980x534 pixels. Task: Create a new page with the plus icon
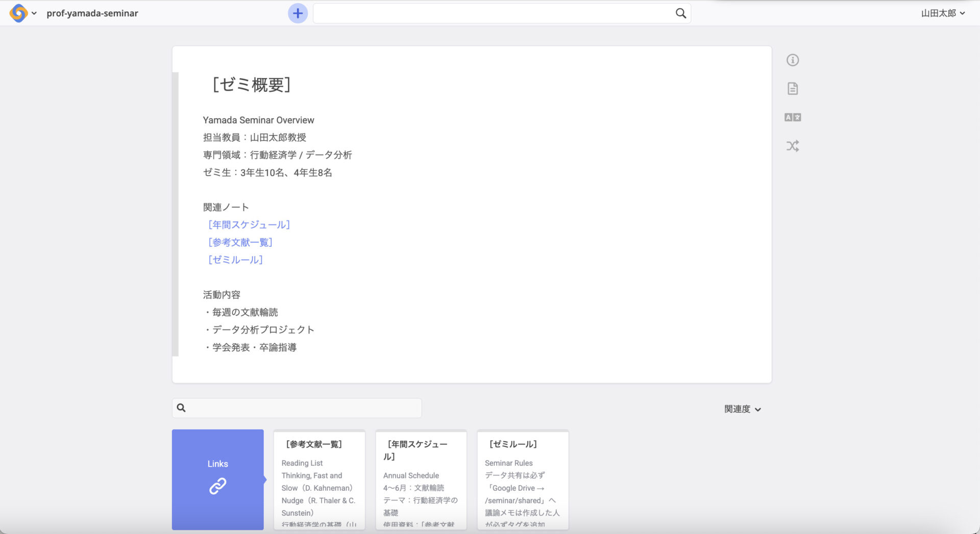click(x=298, y=13)
